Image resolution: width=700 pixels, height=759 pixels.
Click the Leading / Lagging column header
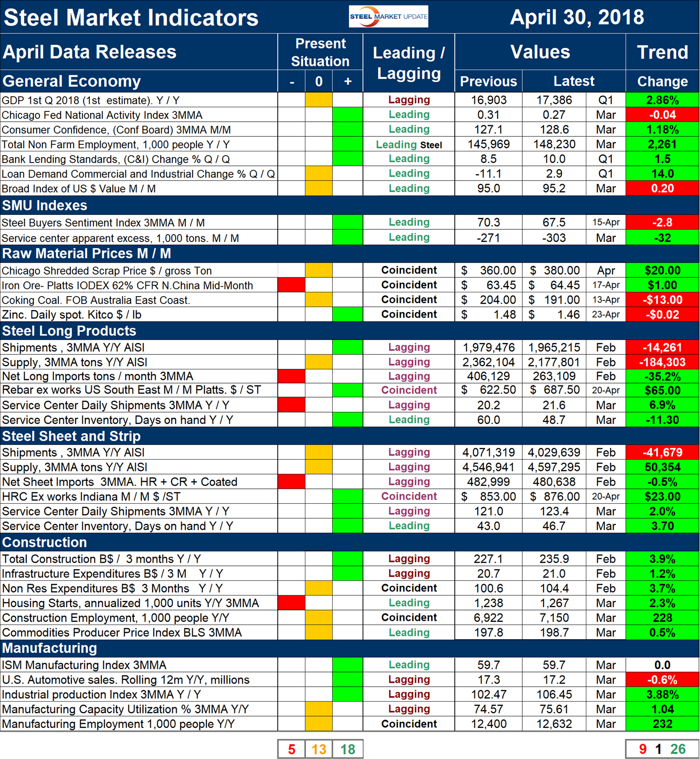coord(408,63)
